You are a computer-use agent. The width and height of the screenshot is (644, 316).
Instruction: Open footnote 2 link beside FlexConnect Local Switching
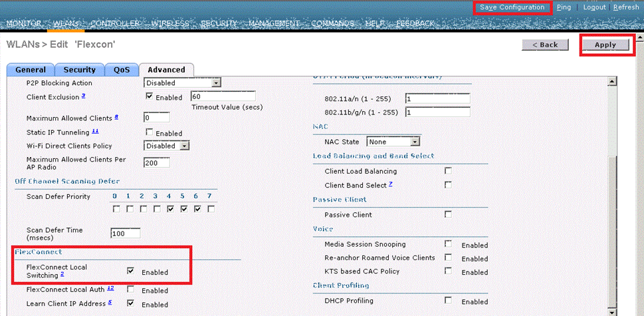pos(62,275)
